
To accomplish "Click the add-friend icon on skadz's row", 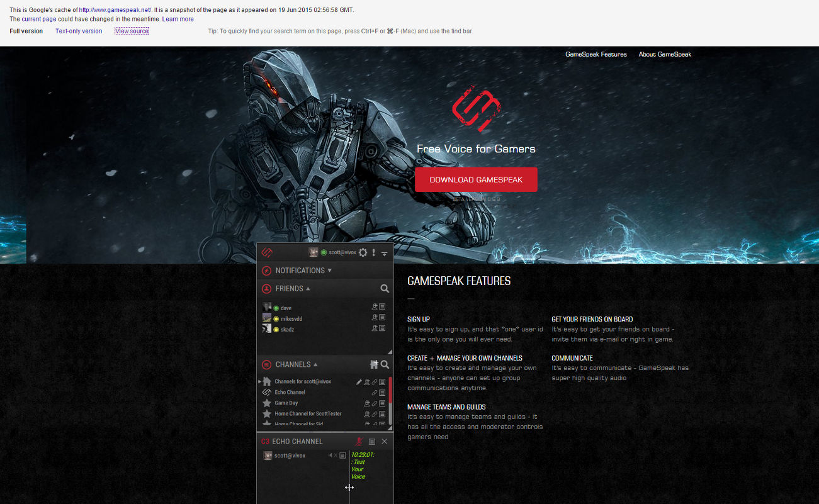I will pyautogui.click(x=375, y=328).
